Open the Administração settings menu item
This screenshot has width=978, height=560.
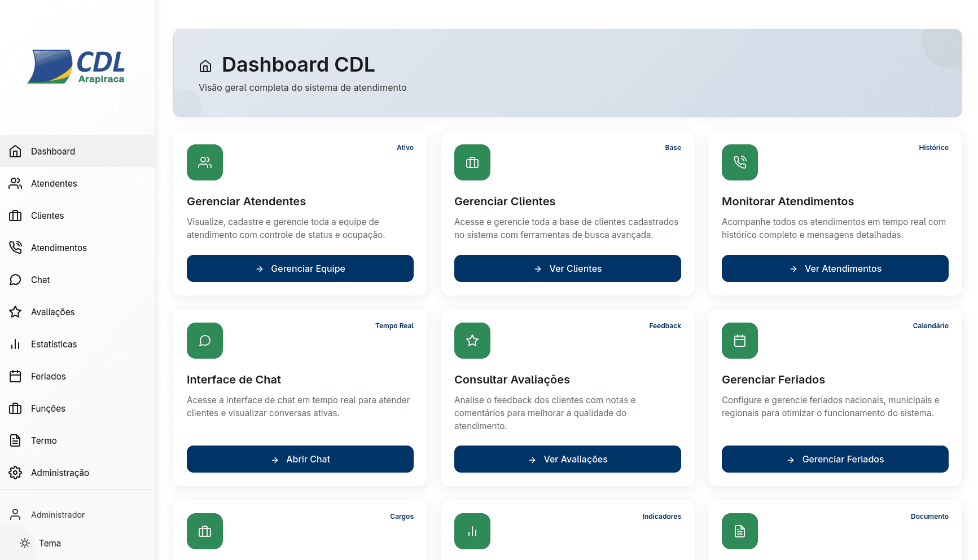[60, 473]
